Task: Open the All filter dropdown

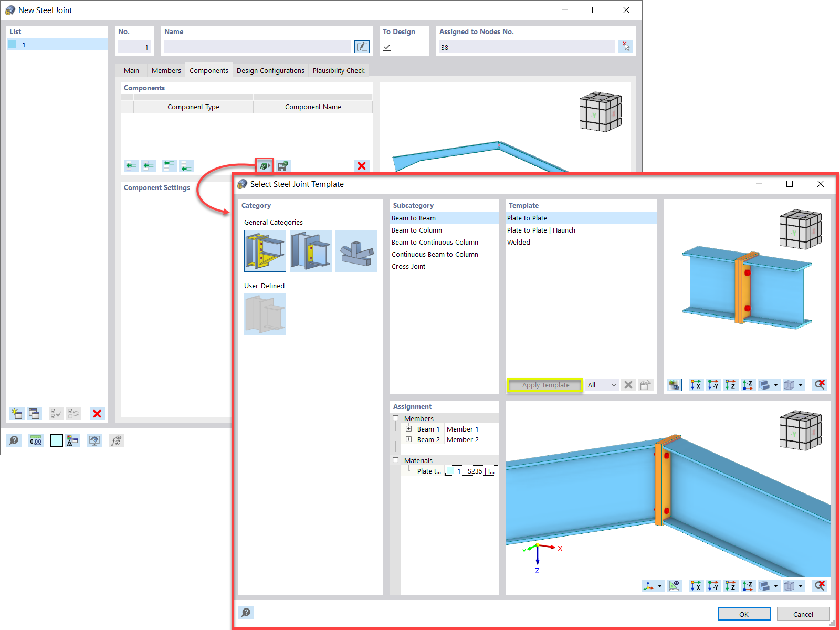Action: pyautogui.click(x=602, y=385)
